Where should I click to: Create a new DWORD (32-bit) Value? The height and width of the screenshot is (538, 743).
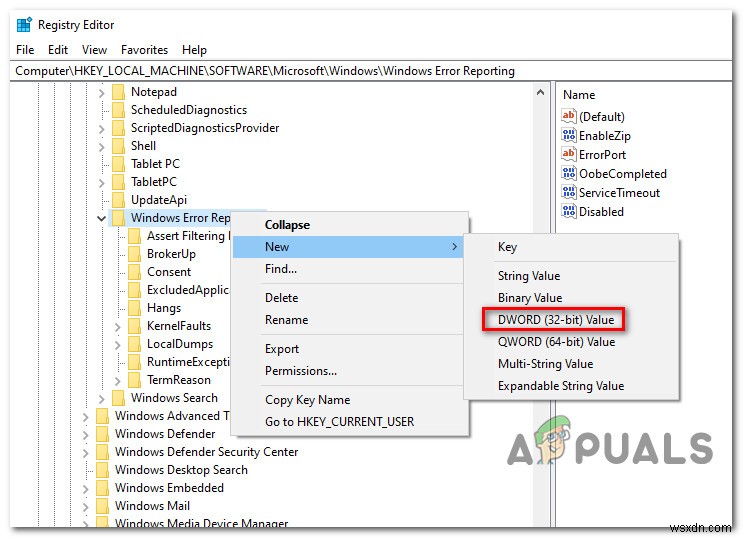(571, 320)
